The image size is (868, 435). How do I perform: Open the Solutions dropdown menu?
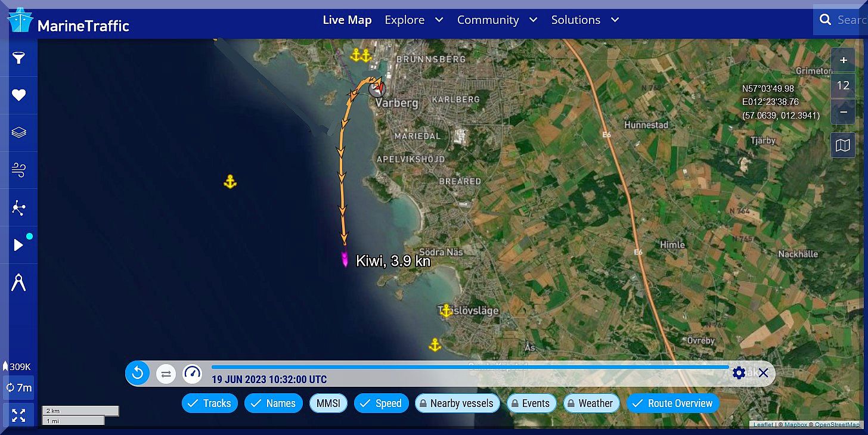585,20
